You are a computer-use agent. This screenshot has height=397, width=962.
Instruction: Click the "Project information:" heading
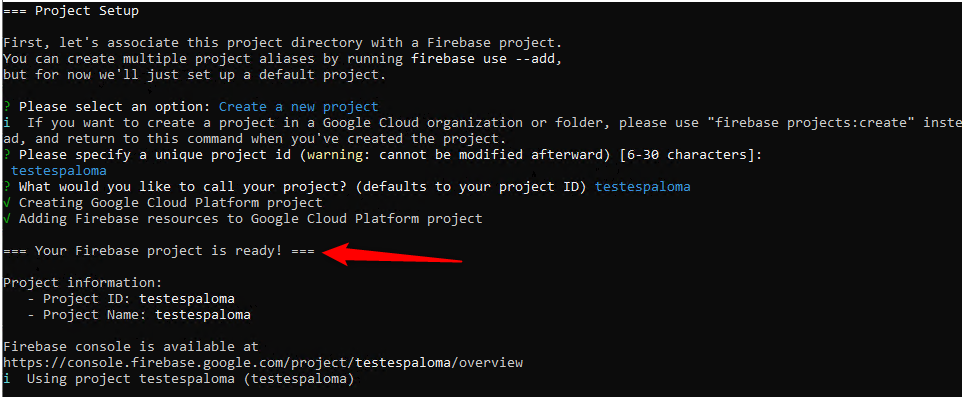83,283
